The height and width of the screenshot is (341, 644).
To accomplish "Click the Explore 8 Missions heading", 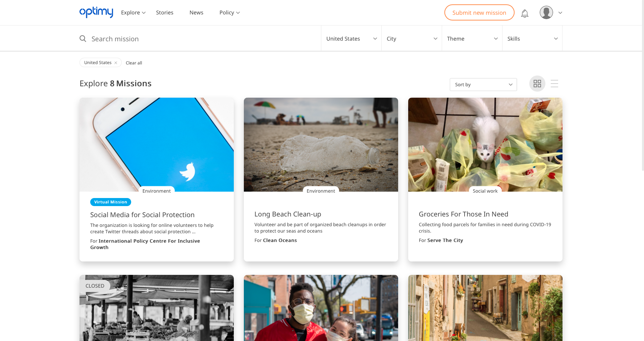I will 115,84.
